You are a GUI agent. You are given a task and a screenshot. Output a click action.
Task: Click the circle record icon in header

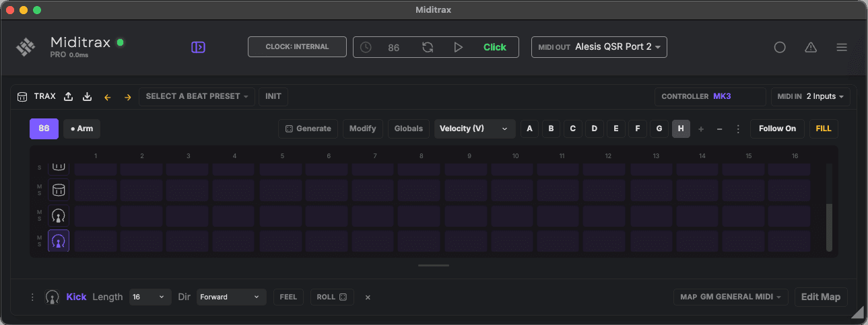pos(780,47)
